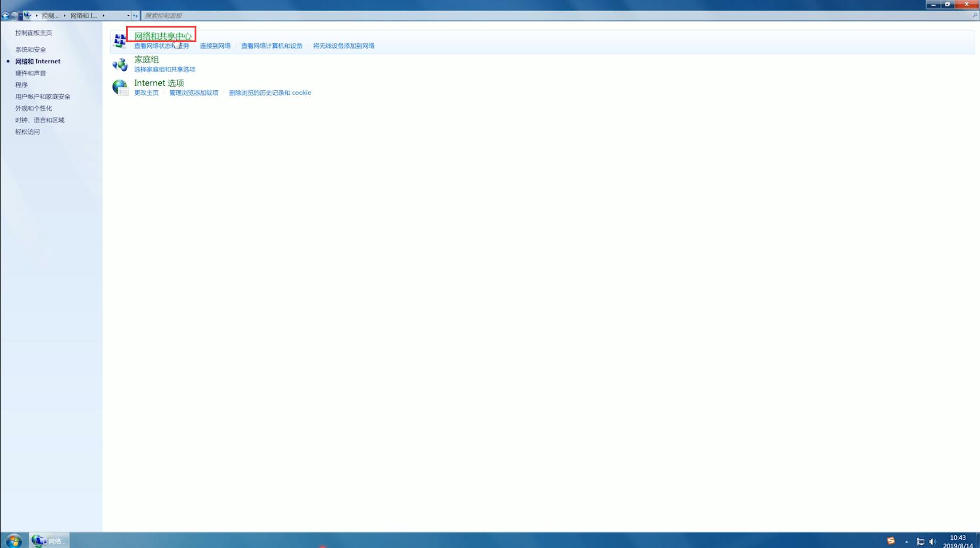Open 查看网络状态和任务 link
980x548 pixels.
(162, 46)
